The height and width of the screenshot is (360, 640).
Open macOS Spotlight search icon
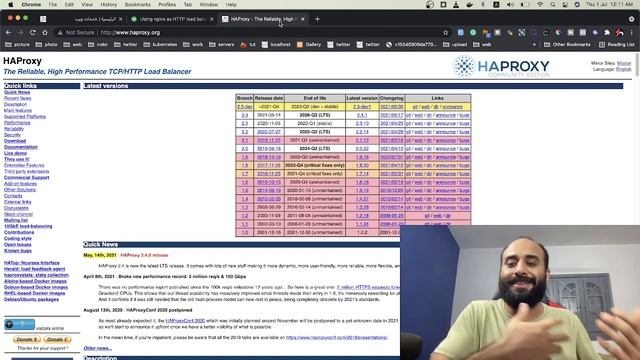pos(553,4)
